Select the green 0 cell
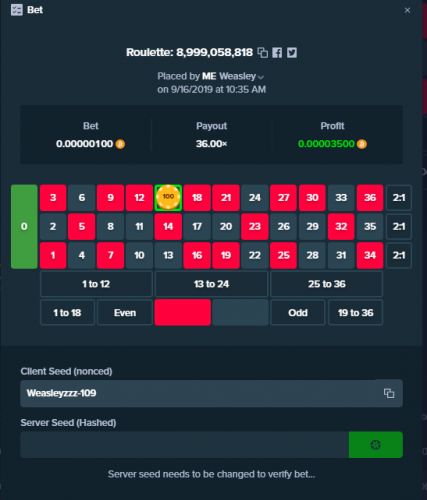Screen dimensions: 427x500 [x=24, y=227]
